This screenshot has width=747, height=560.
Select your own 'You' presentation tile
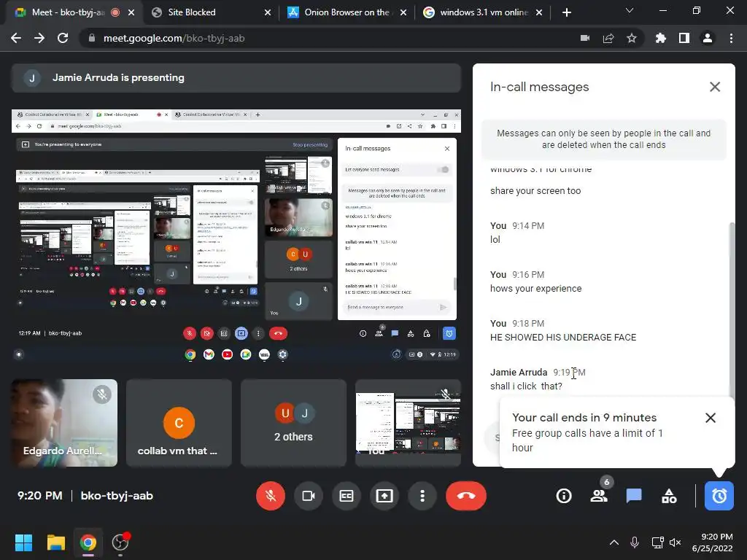point(409,423)
